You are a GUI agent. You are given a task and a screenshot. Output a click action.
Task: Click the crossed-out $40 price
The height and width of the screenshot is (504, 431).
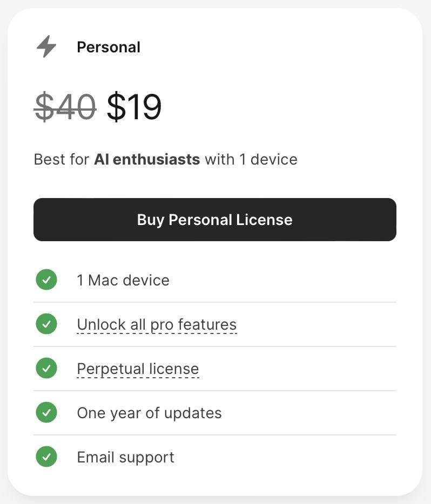point(65,106)
